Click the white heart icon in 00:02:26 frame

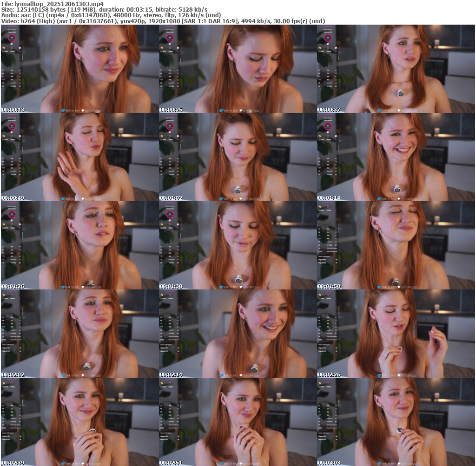[x=399, y=375]
